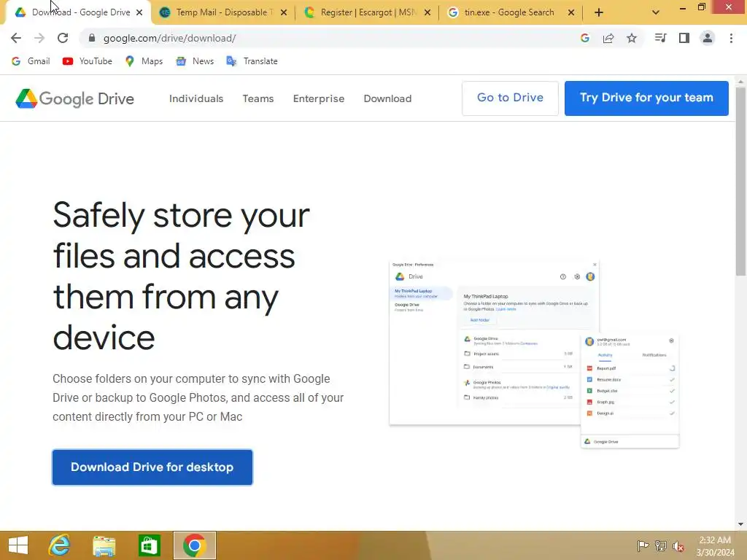Open the Individuals nav item
Screen dimensions: 747x560
pyautogui.click(x=196, y=98)
